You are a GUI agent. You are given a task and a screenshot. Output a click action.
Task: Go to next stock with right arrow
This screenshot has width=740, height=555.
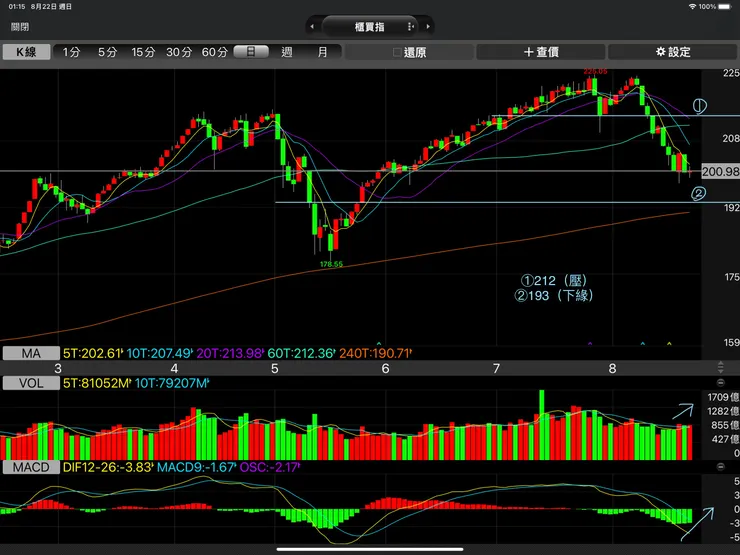click(x=428, y=26)
